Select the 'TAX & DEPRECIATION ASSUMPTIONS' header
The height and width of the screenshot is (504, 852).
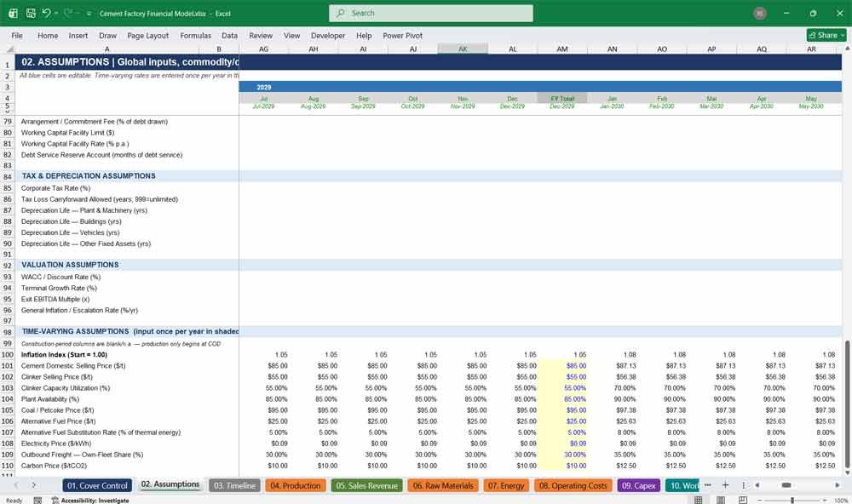[x=89, y=176]
